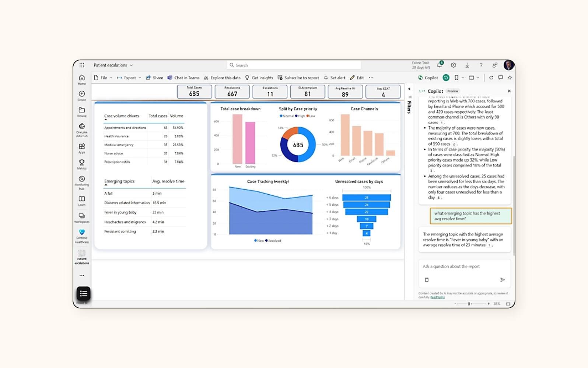Open Apps in the sidebar
The width and height of the screenshot is (588, 368).
pos(82,148)
